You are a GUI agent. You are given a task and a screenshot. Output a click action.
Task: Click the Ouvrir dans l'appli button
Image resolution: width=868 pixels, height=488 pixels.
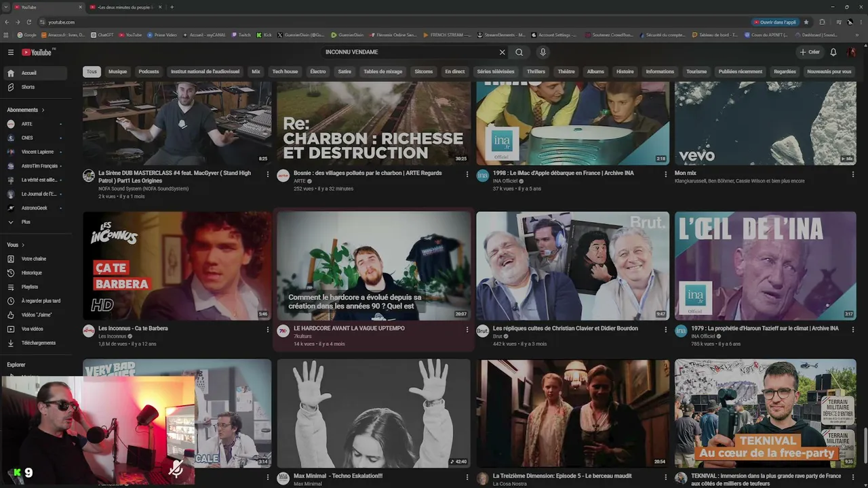(x=776, y=22)
